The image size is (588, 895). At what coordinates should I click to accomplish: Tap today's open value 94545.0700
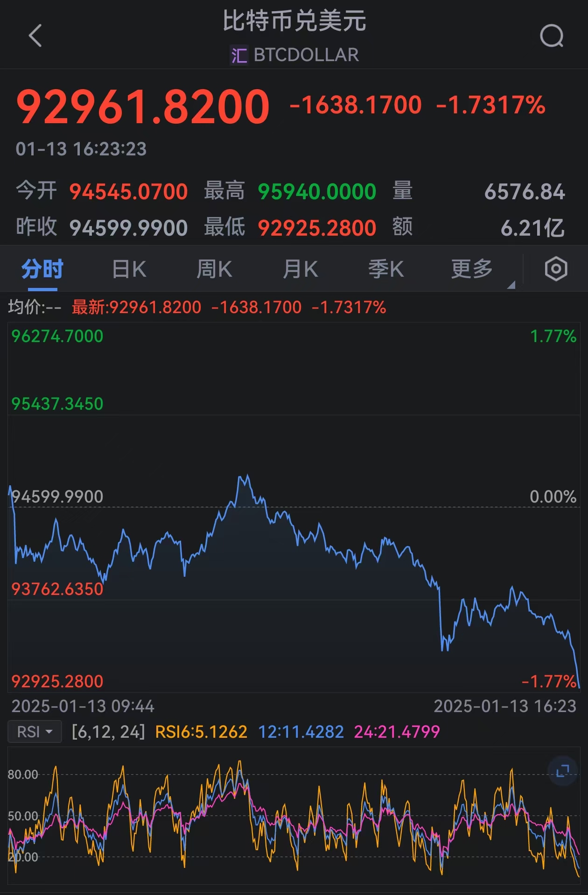pyautogui.click(x=128, y=192)
